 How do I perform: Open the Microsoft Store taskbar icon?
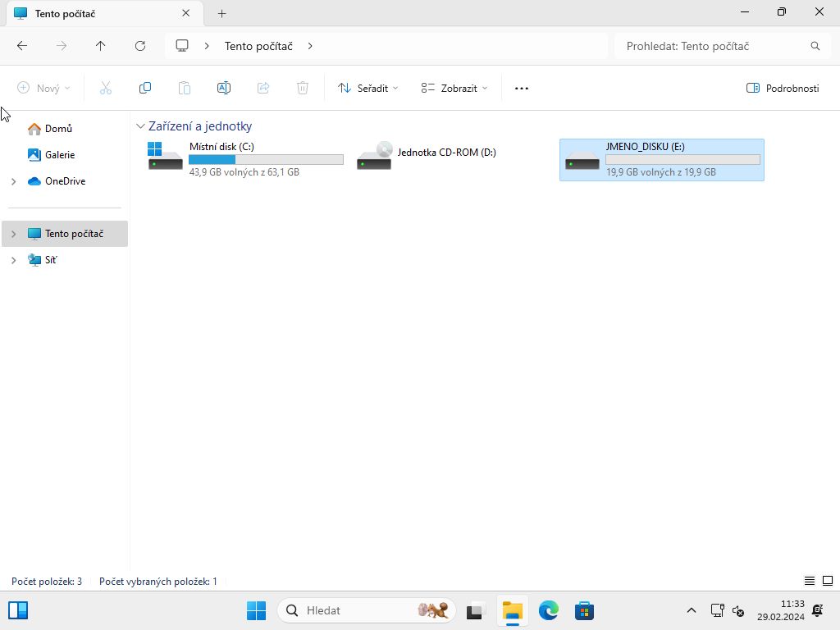pos(584,610)
